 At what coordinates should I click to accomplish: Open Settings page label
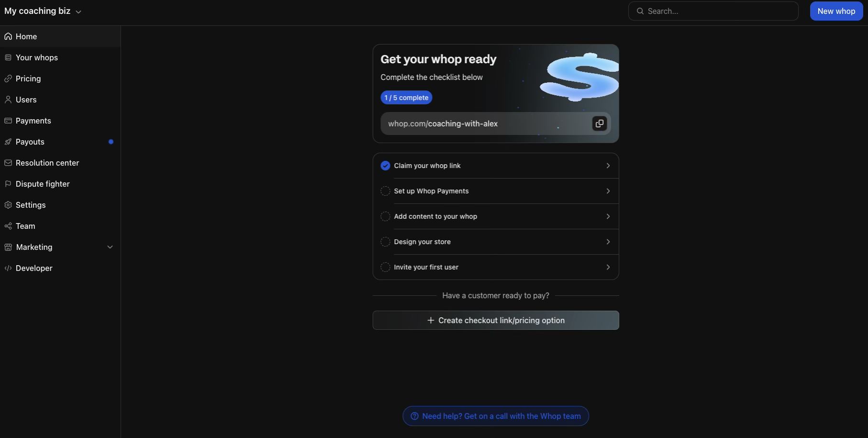click(31, 205)
